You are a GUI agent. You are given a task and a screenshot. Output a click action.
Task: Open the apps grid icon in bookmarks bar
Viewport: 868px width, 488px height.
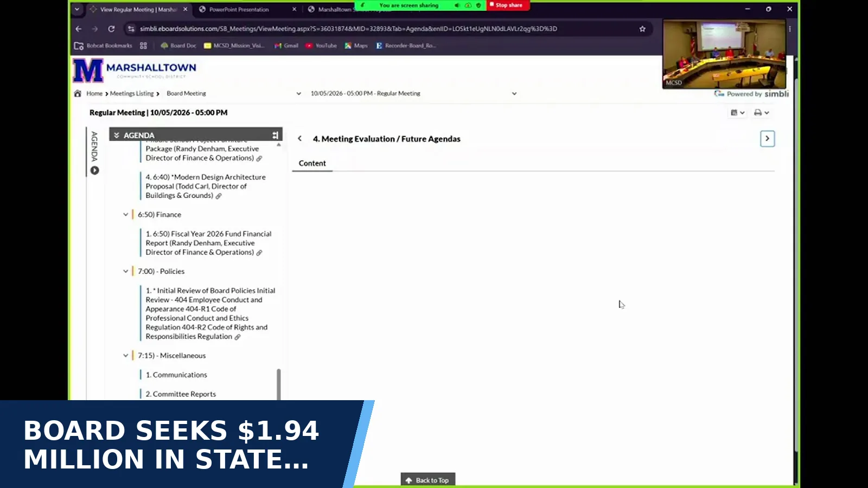[143, 46]
